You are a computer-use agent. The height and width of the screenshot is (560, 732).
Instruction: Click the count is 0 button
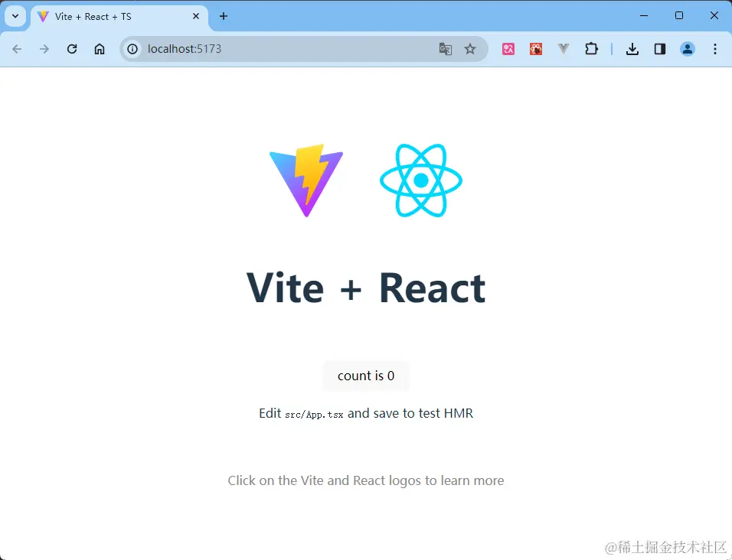(366, 376)
